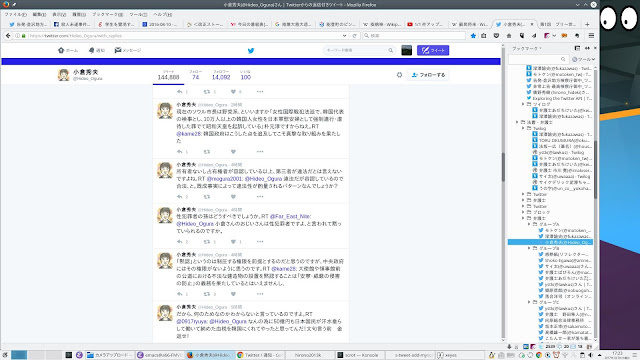Expand the グループB bookmark folder
Image resolution: width=640 pixels, height=360 pixels.
point(529,248)
